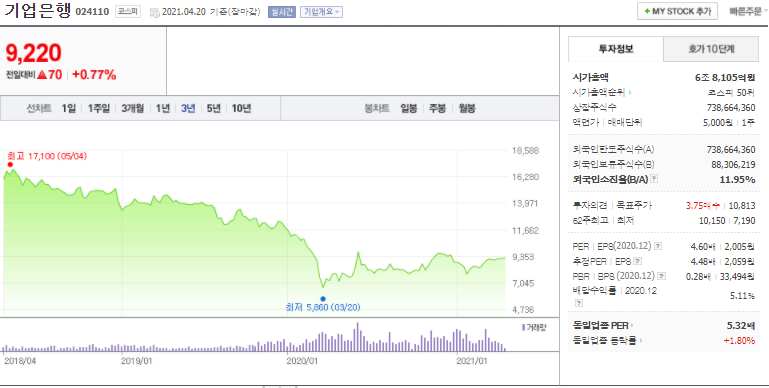The height and width of the screenshot is (388, 769).
Task: Click 코스피 50위 ranking value
Action: tap(731, 92)
